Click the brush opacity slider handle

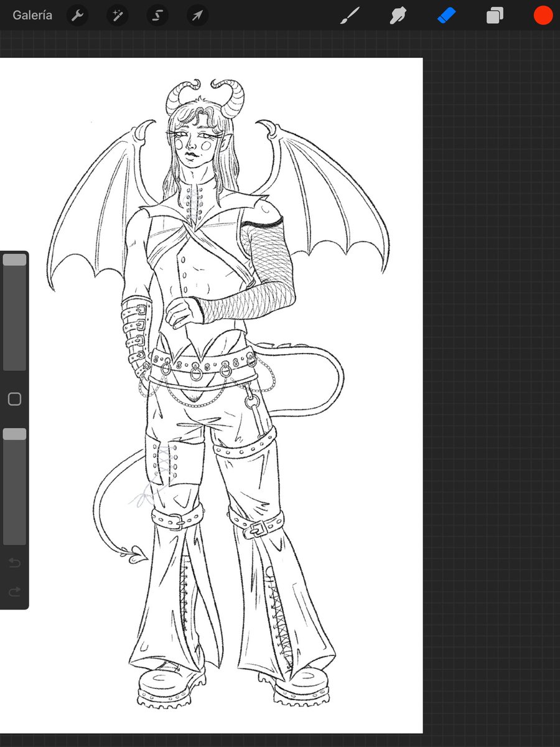(x=14, y=434)
